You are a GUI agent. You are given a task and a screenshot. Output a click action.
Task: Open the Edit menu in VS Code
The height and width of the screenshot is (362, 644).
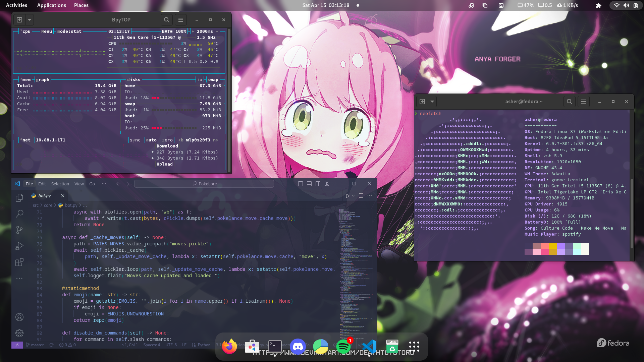[42, 184]
